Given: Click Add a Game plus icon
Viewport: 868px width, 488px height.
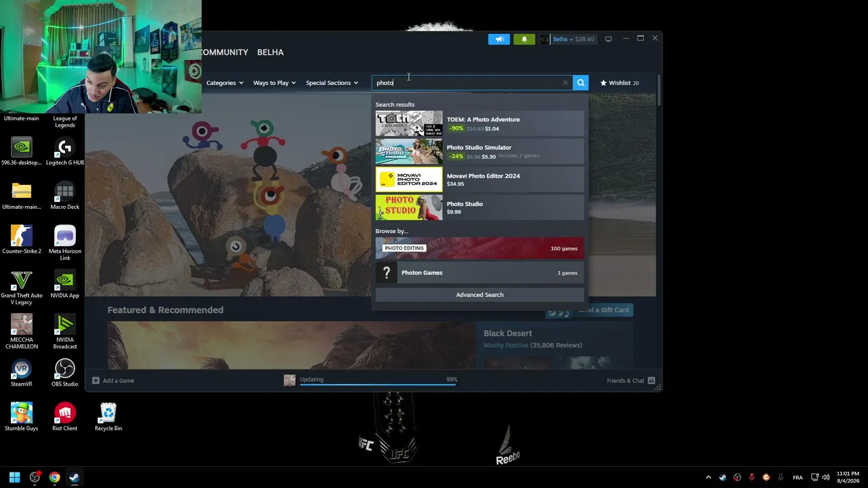Looking at the screenshot, I should point(96,381).
